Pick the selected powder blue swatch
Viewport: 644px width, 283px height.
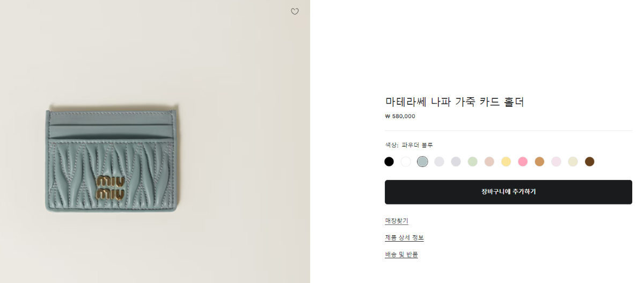422,162
